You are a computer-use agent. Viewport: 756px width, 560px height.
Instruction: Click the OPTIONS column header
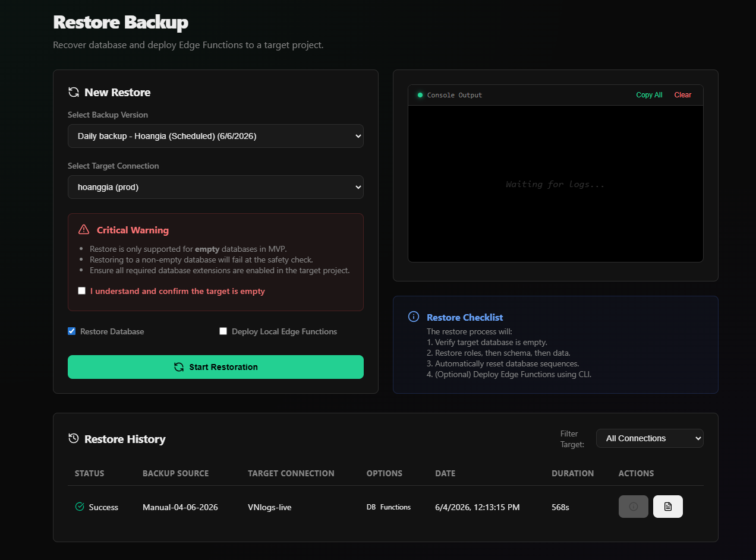tap(385, 473)
